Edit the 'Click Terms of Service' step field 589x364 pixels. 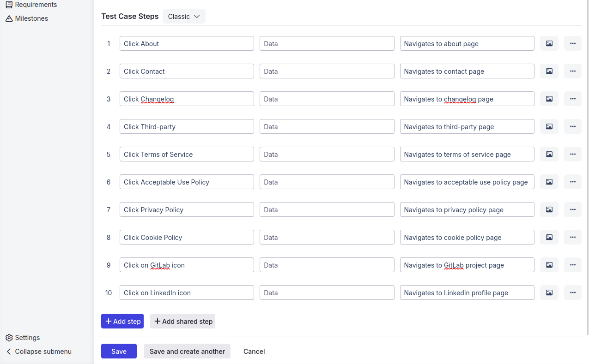187,154
